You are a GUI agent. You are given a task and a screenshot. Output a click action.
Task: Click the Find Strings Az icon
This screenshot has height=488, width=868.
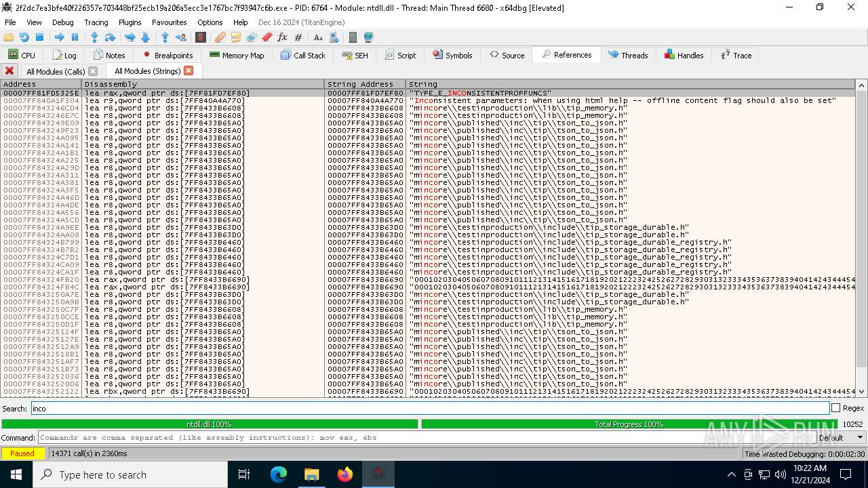coord(318,37)
